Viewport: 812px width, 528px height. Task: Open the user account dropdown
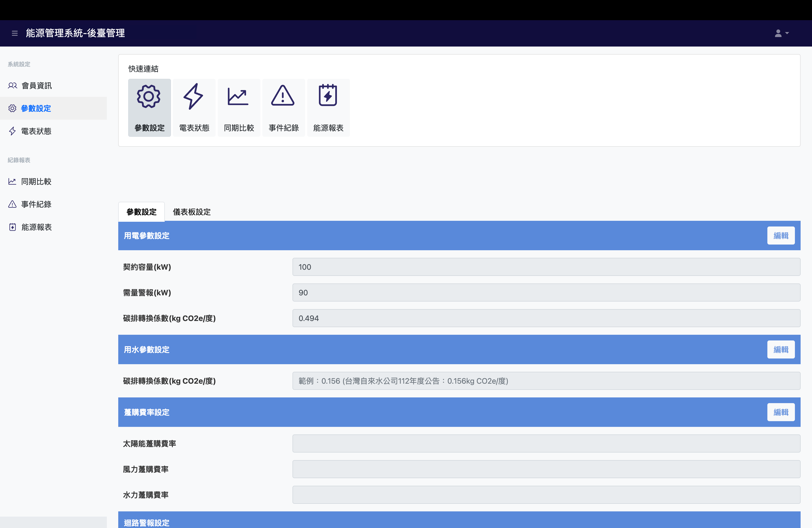click(x=781, y=33)
